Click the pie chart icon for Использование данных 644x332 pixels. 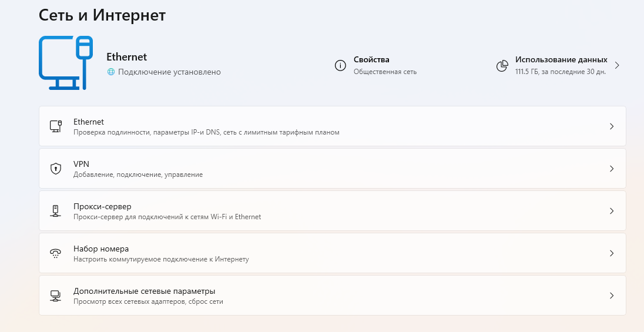(502, 65)
